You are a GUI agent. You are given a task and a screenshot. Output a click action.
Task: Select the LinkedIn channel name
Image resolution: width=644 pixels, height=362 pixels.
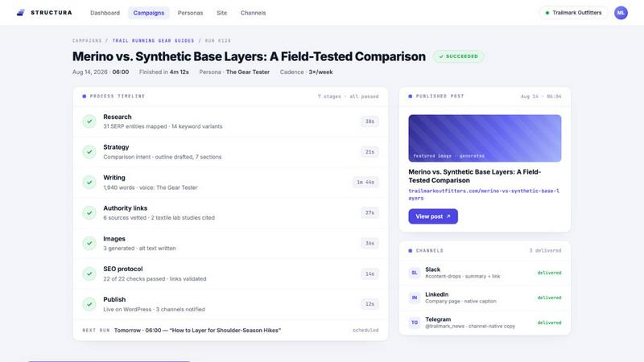(x=436, y=294)
